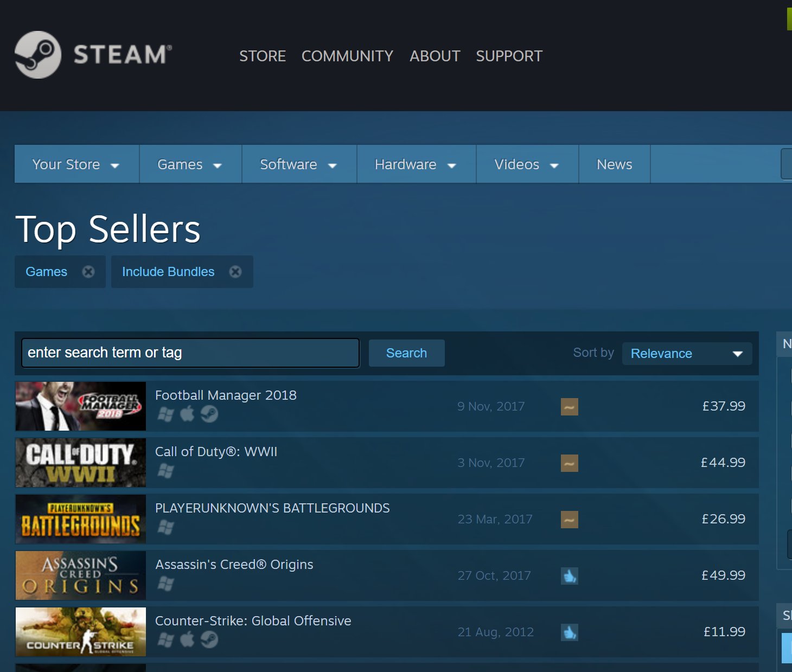Click the STEAM wordmark text
This screenshot has height=672, width=792.
pos(123,55)
